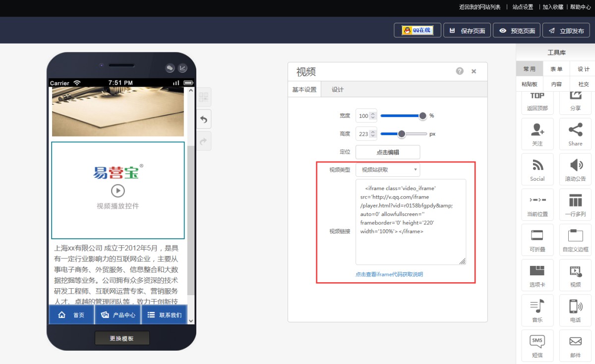This screenshot has height=364, width=595.
Task: Select the 设计 toolbox tab
Action: pos(583,69)
